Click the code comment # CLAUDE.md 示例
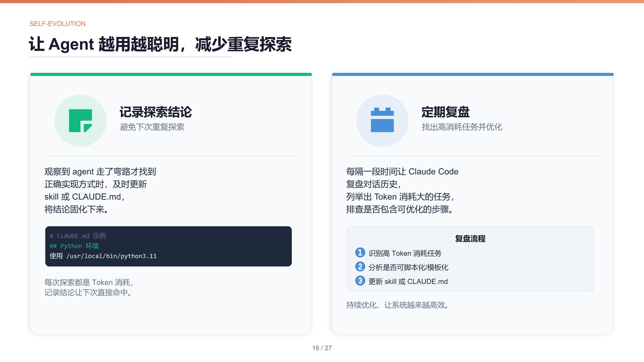Screen dimensions: 644x362 pyautogui.click(x=78, y=236)
